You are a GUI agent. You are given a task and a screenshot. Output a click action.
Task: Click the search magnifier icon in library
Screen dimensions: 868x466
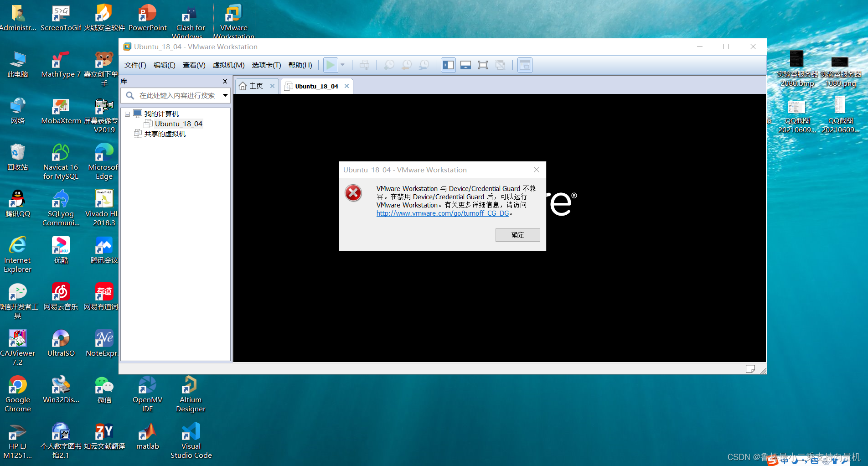[x=130, y=95]
